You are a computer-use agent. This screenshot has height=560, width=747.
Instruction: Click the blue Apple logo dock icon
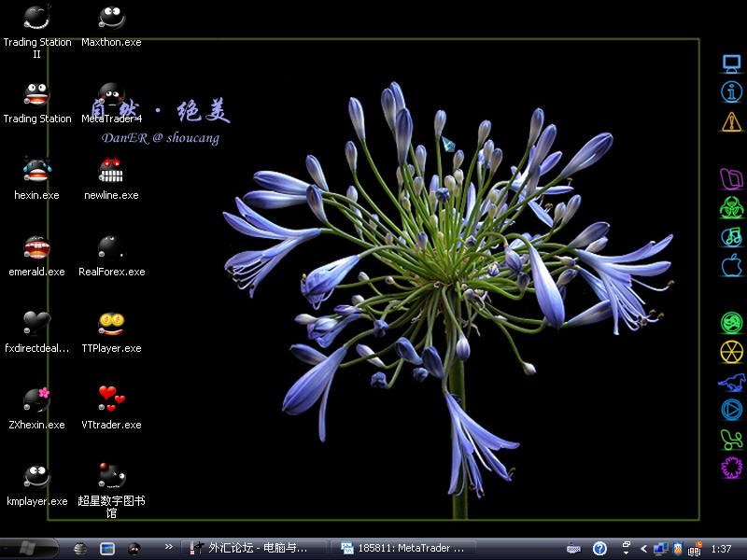pos(731,266)
